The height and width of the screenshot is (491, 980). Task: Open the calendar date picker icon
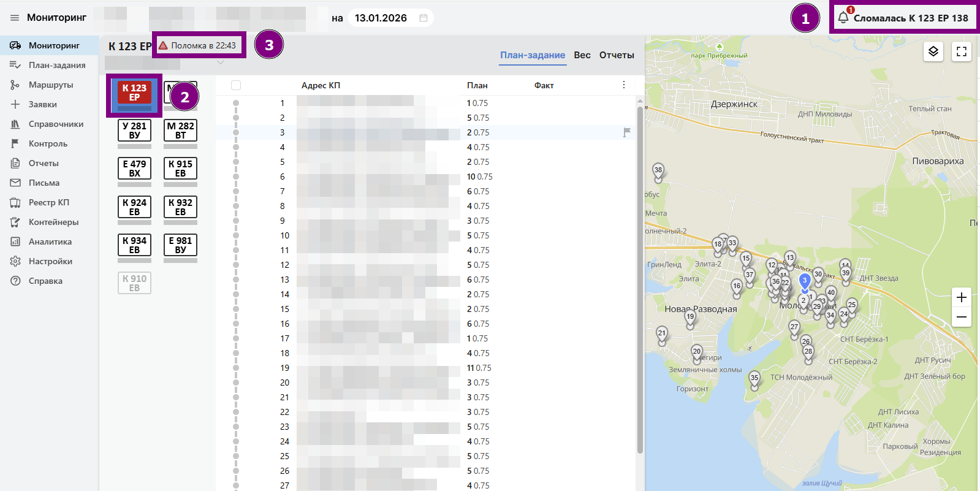point(423,18)
